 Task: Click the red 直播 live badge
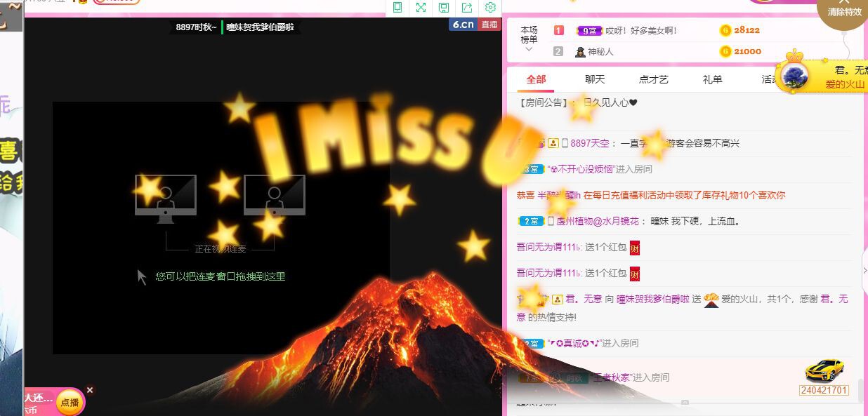click(x=489, y=24)
